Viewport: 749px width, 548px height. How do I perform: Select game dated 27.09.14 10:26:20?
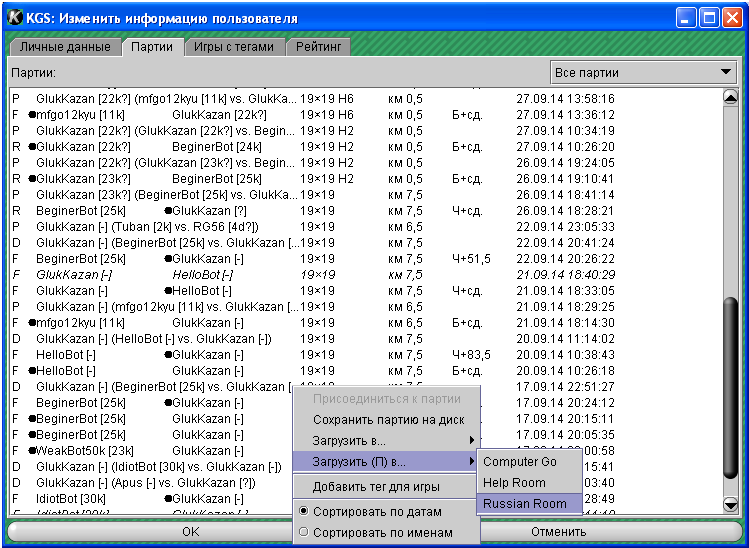tap(365, 147)
